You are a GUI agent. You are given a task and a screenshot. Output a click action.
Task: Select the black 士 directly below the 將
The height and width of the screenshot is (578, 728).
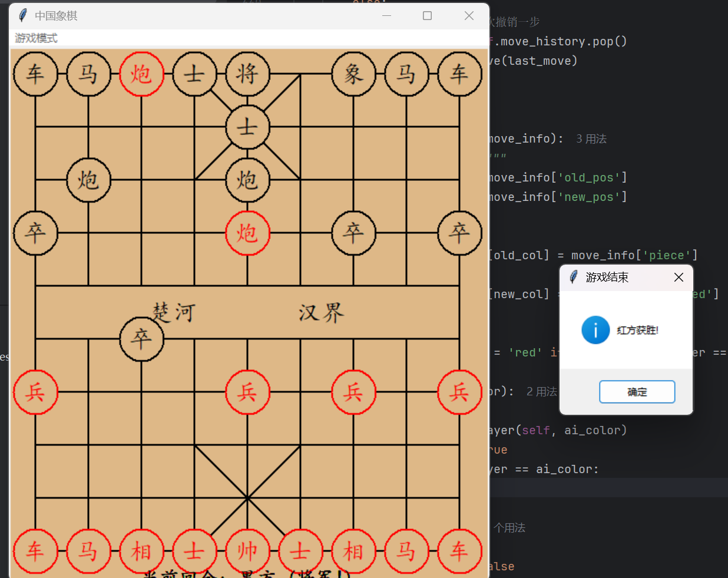tap(247, 127)
